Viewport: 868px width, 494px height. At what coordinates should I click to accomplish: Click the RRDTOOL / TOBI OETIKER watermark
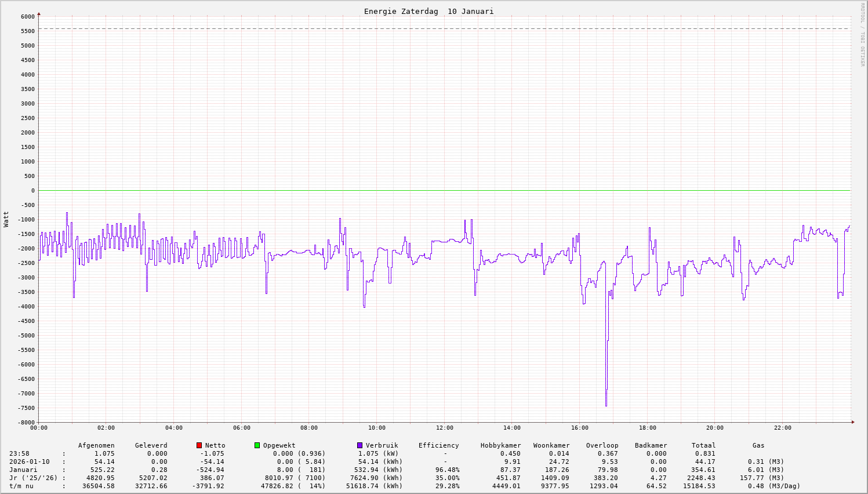pos(862,34)
